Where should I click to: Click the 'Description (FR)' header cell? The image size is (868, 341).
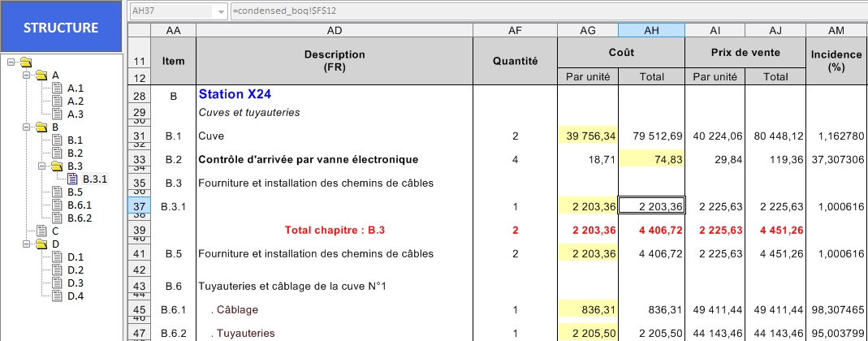point(335,61)
